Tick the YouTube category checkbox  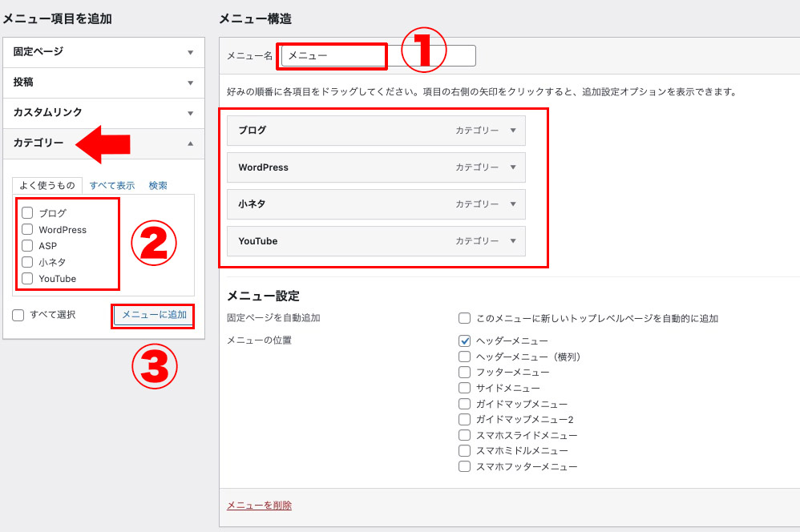27,279
